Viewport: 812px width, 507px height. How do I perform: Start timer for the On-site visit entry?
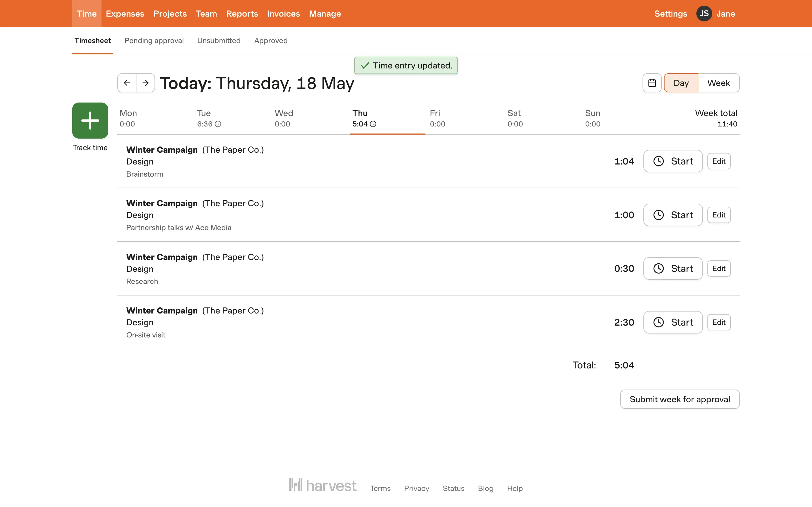pyautogui.click(x=673, y=322)
